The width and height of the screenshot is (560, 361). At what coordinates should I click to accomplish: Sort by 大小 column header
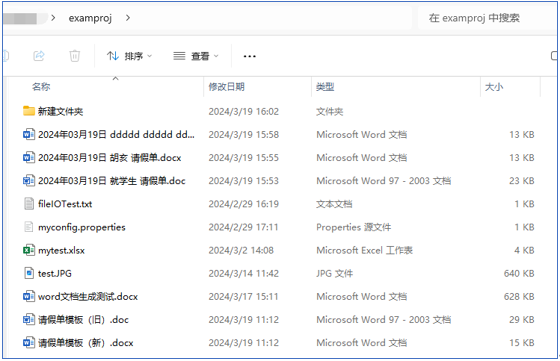[494, 87]
